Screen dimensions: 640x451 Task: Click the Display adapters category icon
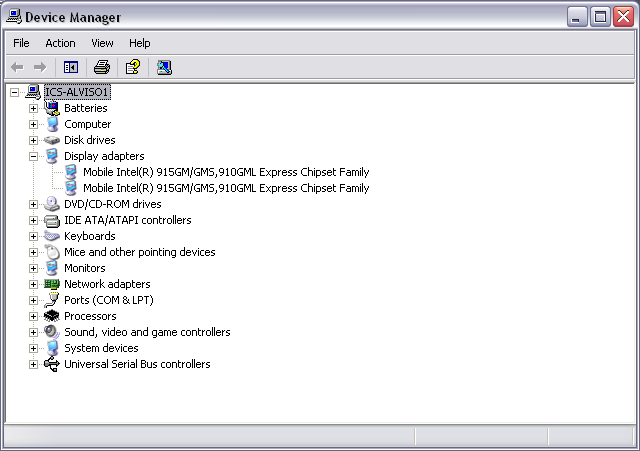click(52, 156)
